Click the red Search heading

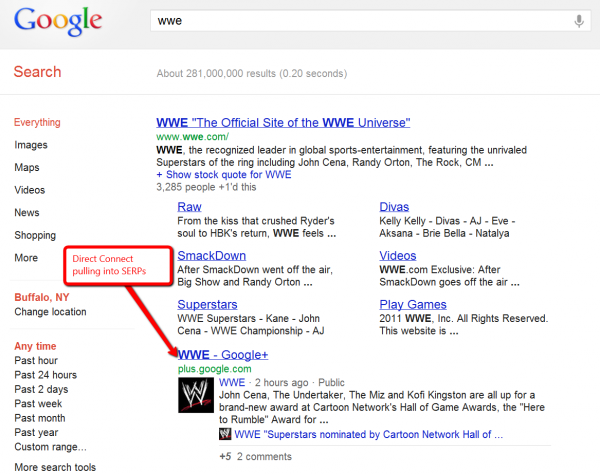coord(38,72)
